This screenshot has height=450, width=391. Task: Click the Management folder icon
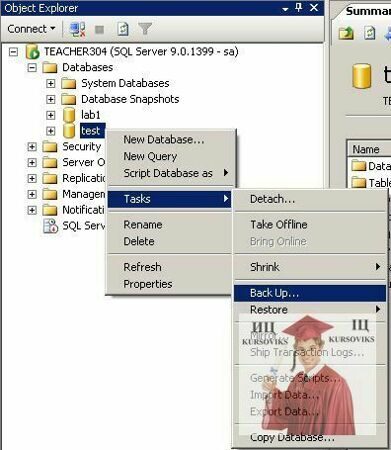(x=50, y=194)
